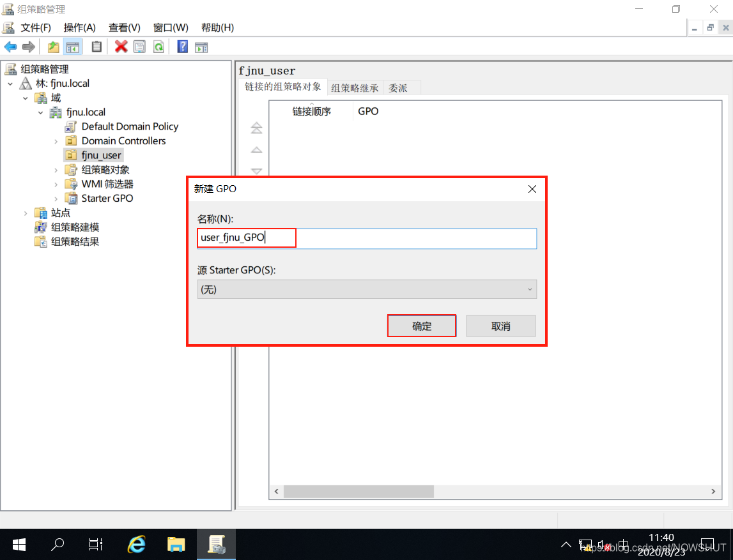Click the green Refresh toolbar icon

(x=159, y=47)
